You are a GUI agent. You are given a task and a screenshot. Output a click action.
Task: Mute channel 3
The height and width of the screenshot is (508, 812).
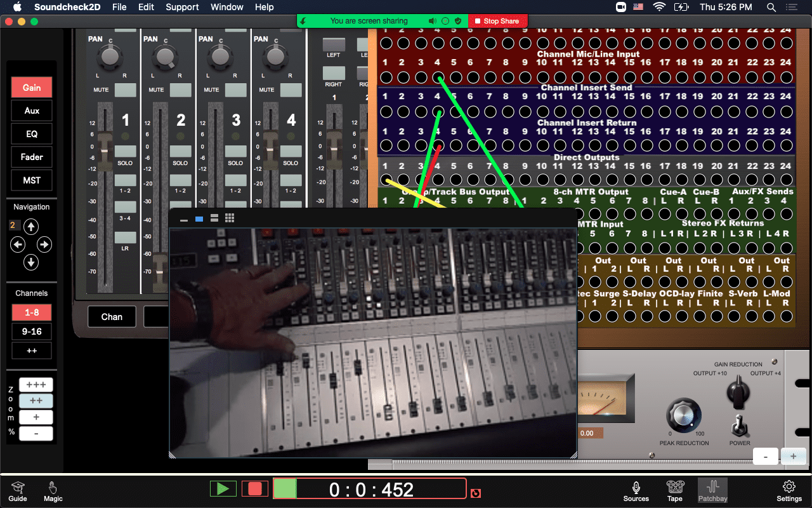coord(235,90)
